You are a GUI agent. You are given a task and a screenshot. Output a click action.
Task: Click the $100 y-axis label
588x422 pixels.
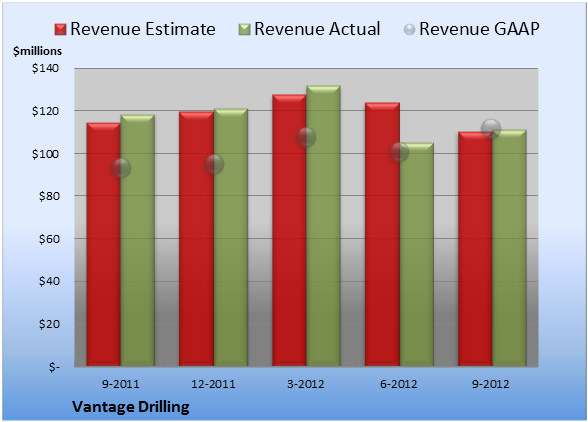pyautogui.click(x=45, y=154)
